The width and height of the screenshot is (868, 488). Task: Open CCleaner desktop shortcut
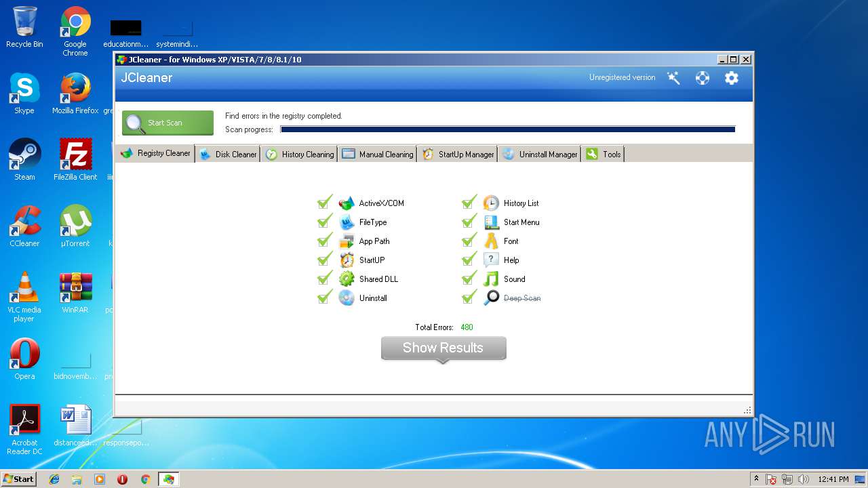(x=24, y=226)
